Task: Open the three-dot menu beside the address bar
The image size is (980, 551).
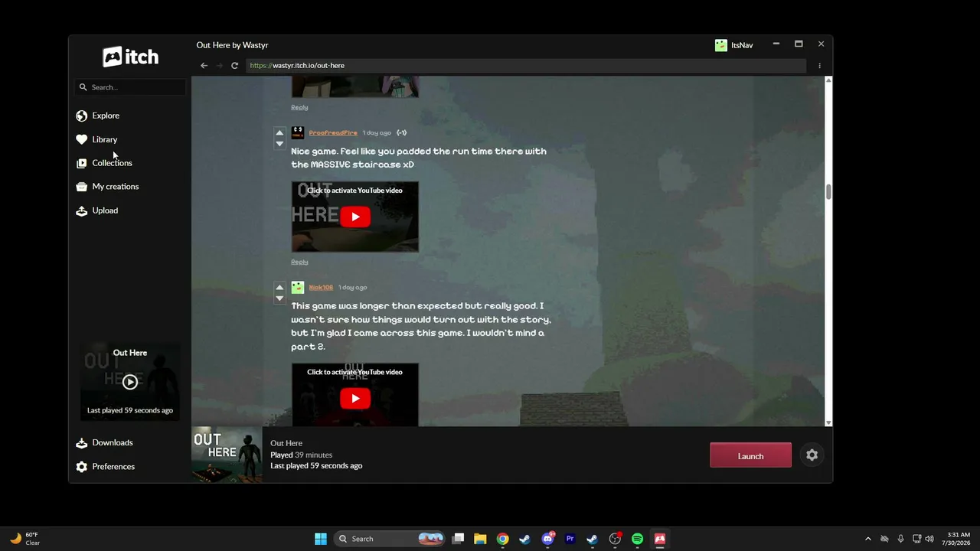Action: [819, 66]
